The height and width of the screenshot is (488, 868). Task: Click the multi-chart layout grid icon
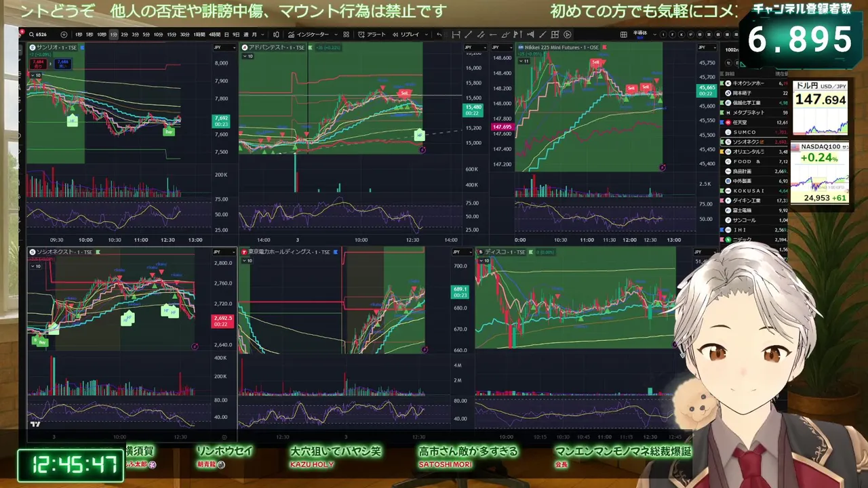(555, 35)
